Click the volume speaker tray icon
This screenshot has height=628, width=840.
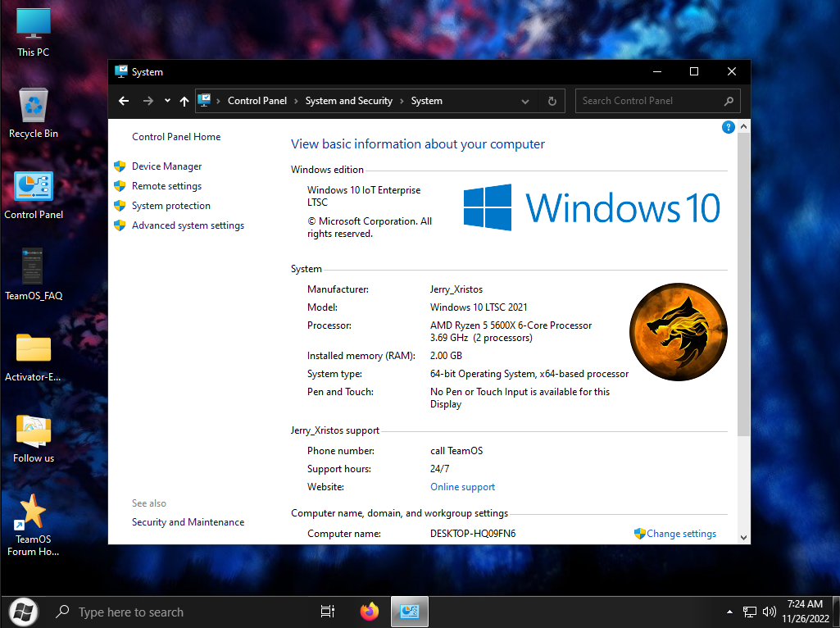point(769,612)
